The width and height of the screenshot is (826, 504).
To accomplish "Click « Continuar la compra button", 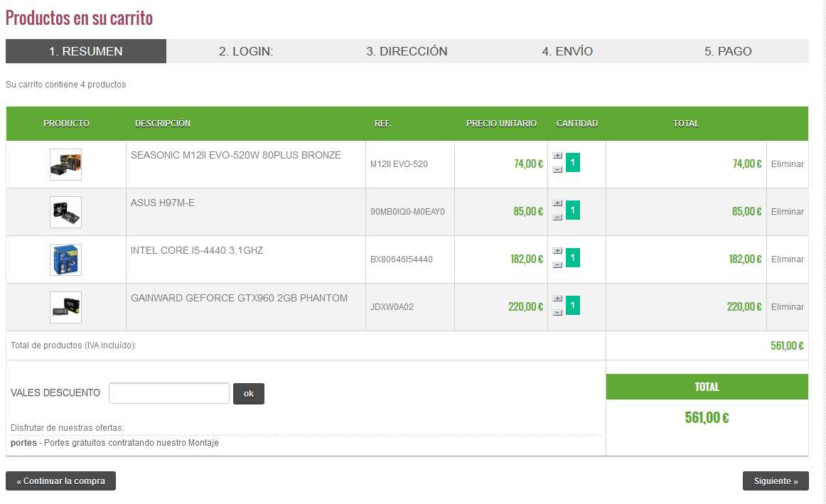I will (x=60, y=481).
